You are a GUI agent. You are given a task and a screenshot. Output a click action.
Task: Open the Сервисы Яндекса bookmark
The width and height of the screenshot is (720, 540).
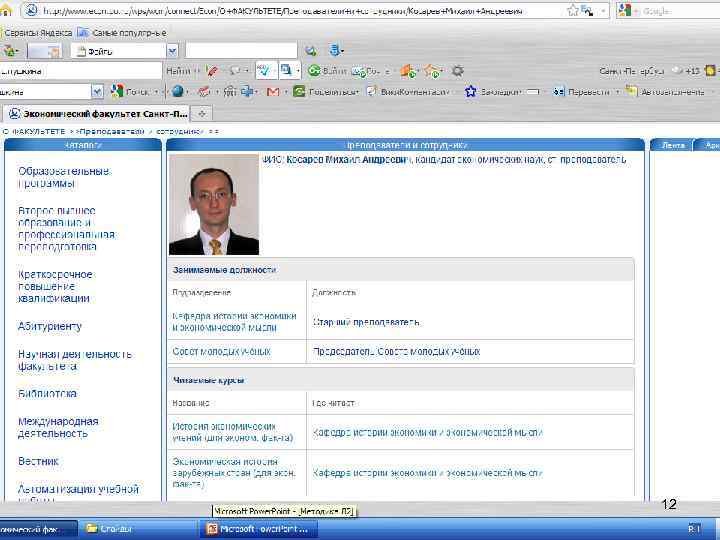[x=38, y=33]
